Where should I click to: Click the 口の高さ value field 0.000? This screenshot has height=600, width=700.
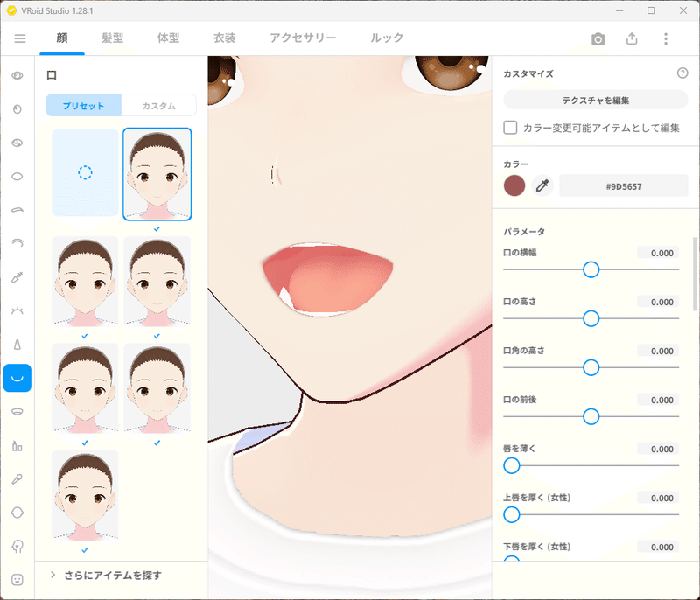[x=659, y=302]
